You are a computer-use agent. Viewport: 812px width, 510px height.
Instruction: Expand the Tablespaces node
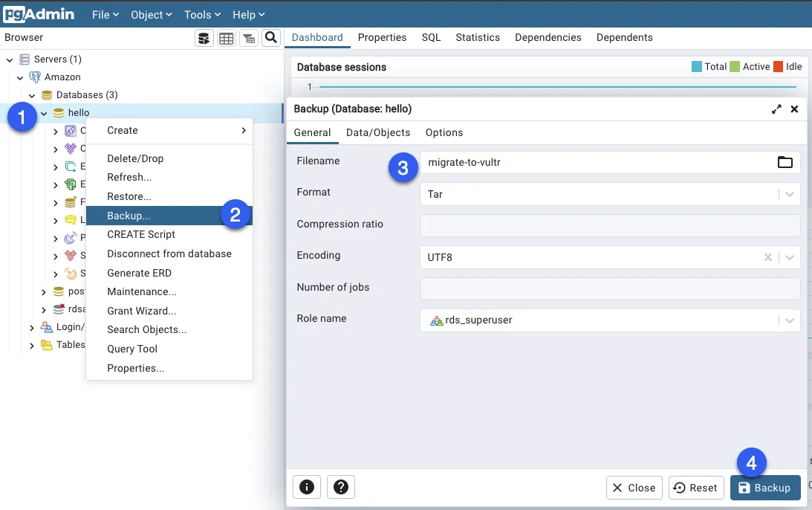click(32, 345)
